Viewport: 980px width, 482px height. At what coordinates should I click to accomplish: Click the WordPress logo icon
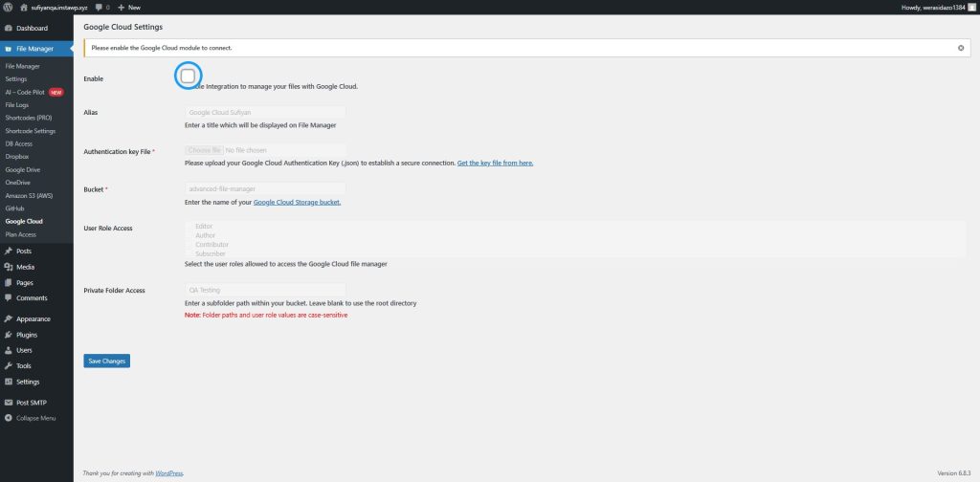point(9,7)
